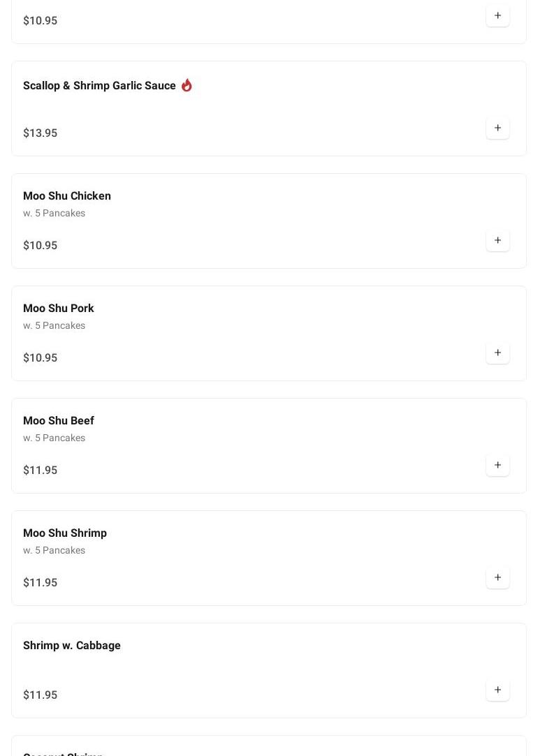This screenshot has height=756, width=538.
Task: Click the spicy flame icon
Action: [187, 85]
